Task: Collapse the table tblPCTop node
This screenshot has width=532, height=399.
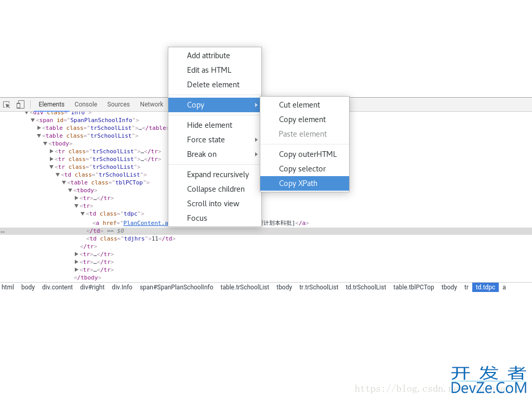Action: tap(64, 182)
